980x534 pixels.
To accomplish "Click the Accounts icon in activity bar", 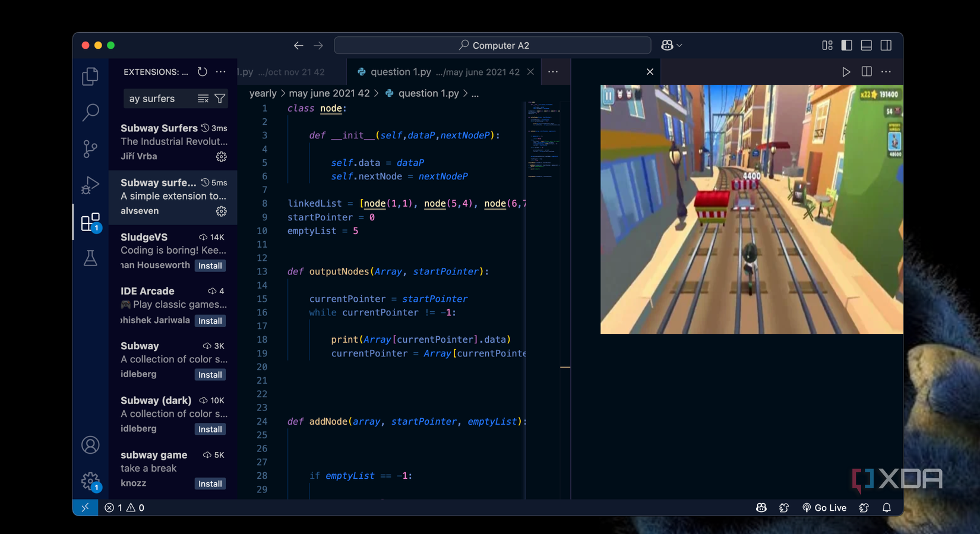I will click(90, 445).
